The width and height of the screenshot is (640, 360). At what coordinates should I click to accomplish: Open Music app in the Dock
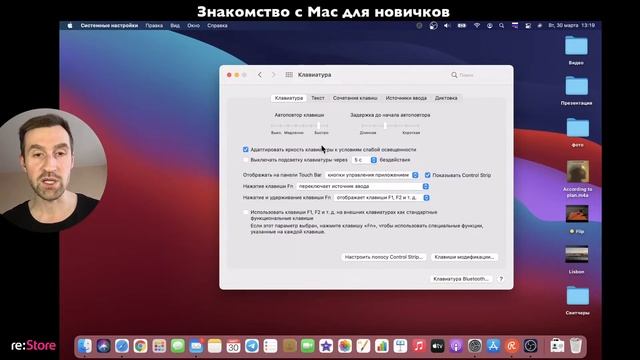pos(419,346)
